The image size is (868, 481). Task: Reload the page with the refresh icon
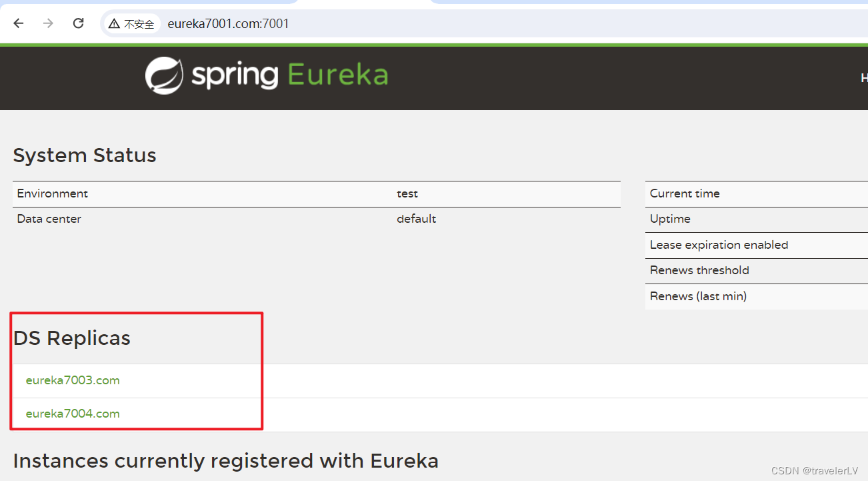tap(78, 23)
